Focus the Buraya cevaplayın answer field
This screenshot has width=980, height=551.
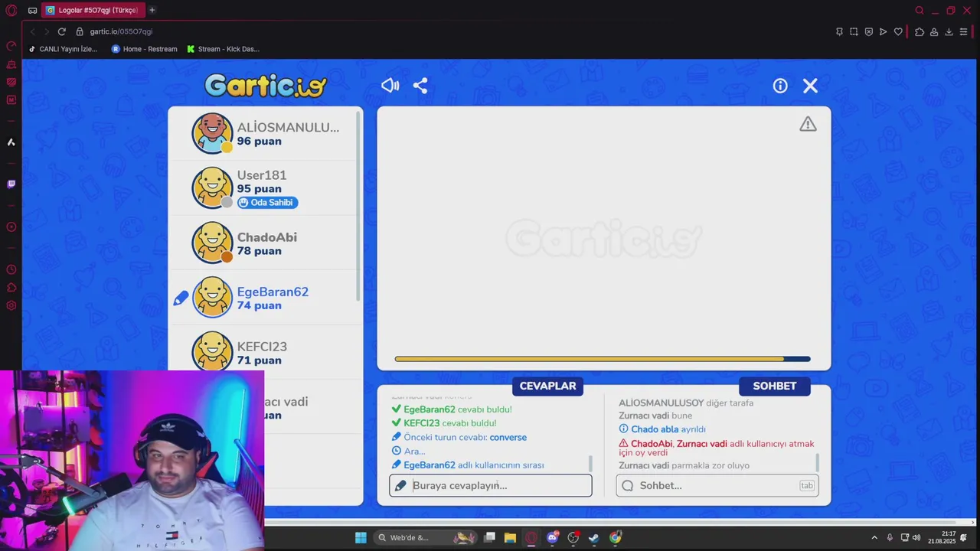tap(491, 485)
